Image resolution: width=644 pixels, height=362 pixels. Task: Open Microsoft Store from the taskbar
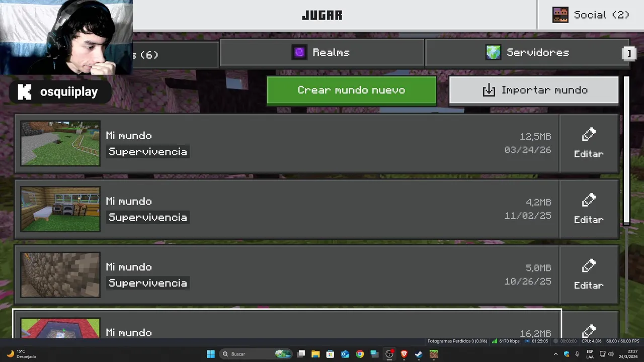click(x=330, y=354)
